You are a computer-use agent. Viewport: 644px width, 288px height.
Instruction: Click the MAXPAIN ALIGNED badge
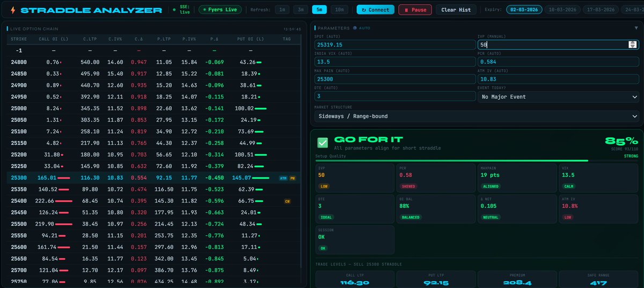[x=491, y=187]
